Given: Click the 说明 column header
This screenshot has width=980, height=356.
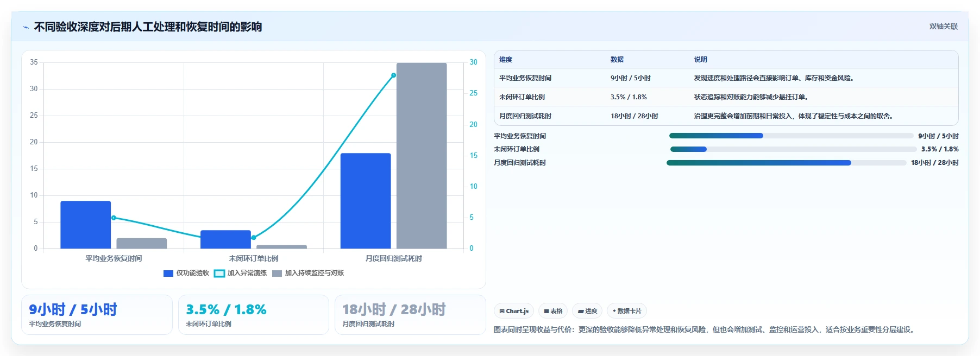Looking at the screenshot, I should click(x=700, y=60).
